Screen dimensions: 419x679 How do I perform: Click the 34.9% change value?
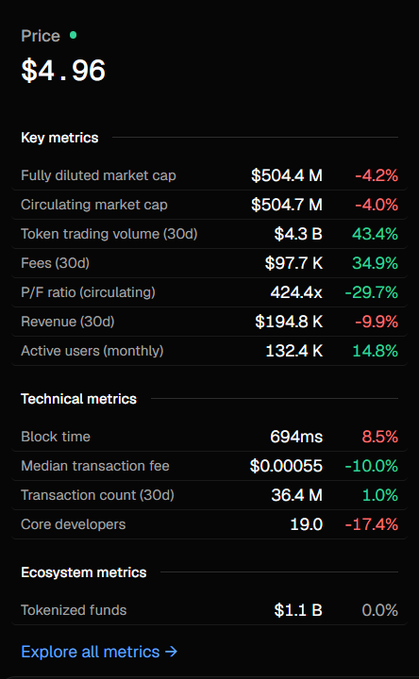point(375,263)
